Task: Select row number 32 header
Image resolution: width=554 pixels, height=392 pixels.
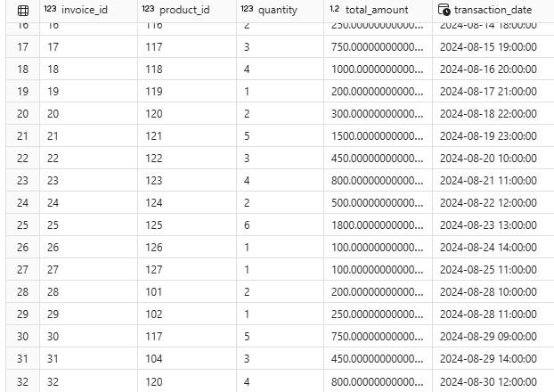Action: 22,381
